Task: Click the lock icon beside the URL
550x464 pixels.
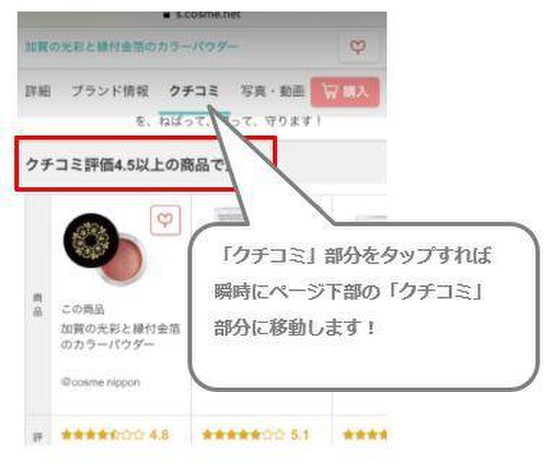Action: (167, 15)
